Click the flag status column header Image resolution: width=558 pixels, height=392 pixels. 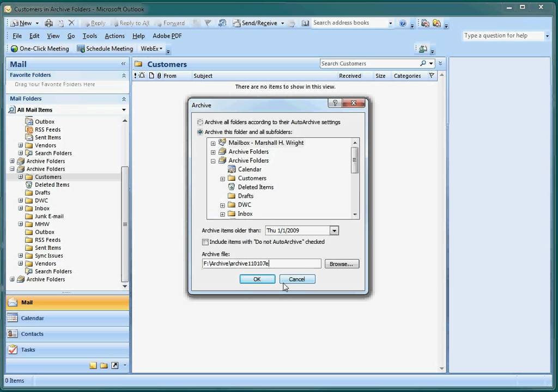[x=432, y=76]
